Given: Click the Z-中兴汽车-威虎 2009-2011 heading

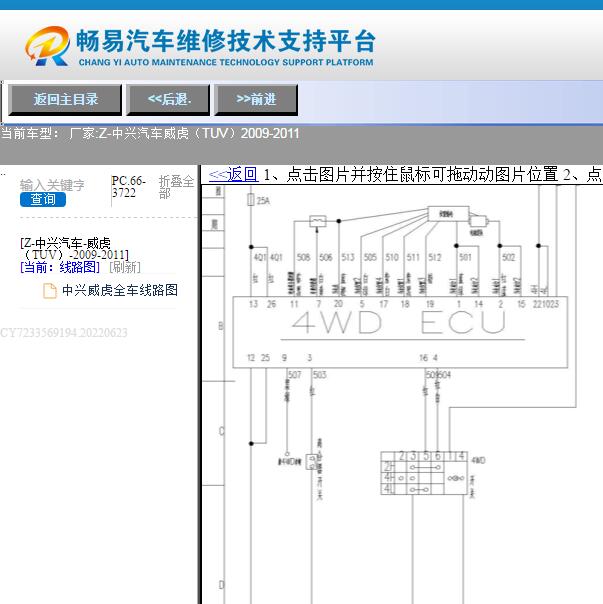Looking at the screenshot, I should coord(74,249).
